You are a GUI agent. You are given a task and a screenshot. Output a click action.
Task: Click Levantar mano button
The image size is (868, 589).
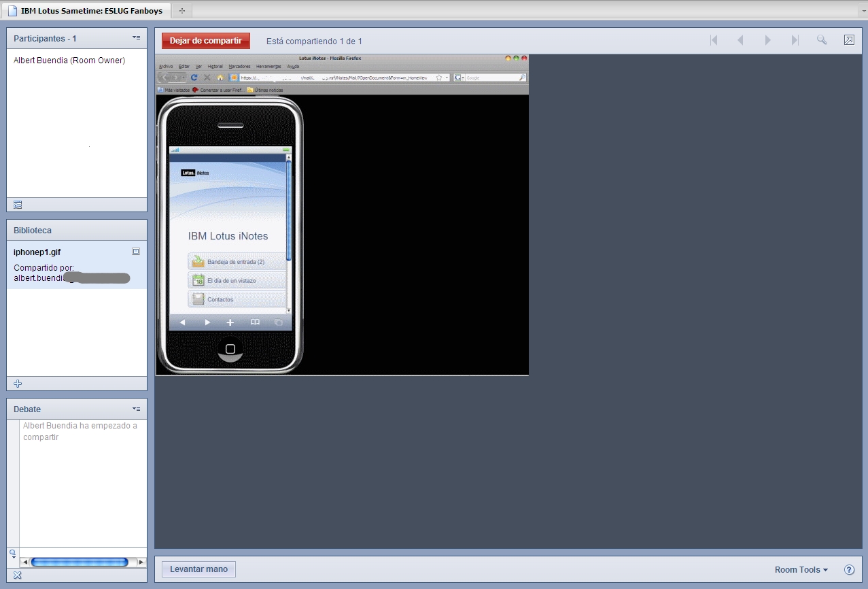tap(198, 569)
